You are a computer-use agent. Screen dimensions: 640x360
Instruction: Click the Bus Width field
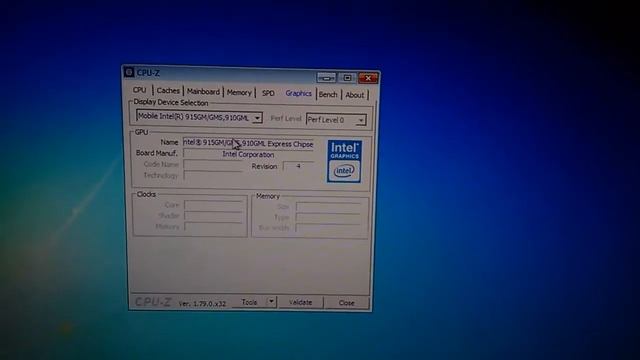329,228
